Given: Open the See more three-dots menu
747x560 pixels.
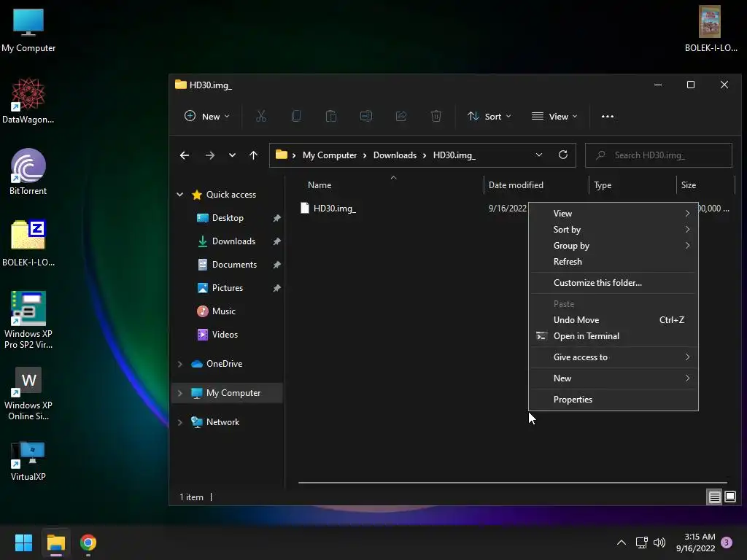Looking at the screenshot, I should 608,116.
